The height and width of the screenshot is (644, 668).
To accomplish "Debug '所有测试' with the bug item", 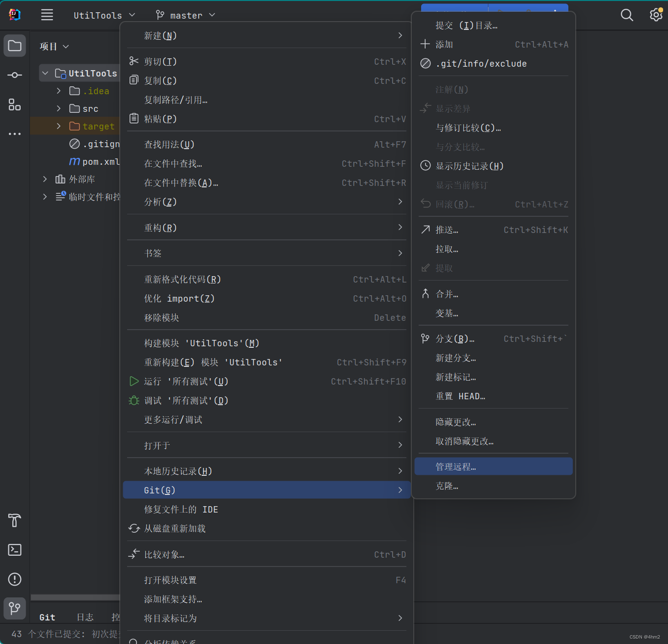I will click(x=267, y=400).
